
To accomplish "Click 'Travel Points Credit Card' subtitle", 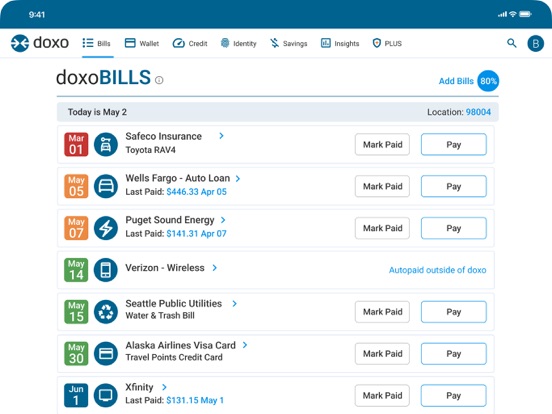I will coord(174,357).
